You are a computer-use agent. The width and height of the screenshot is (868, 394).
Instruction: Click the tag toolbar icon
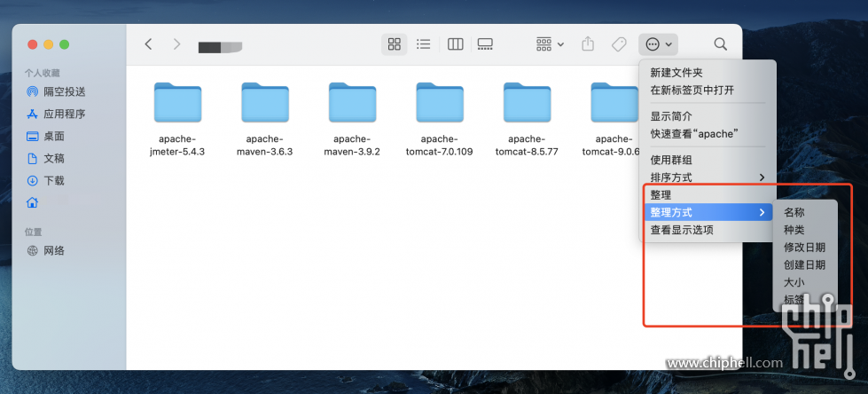(x=618, y=44)
